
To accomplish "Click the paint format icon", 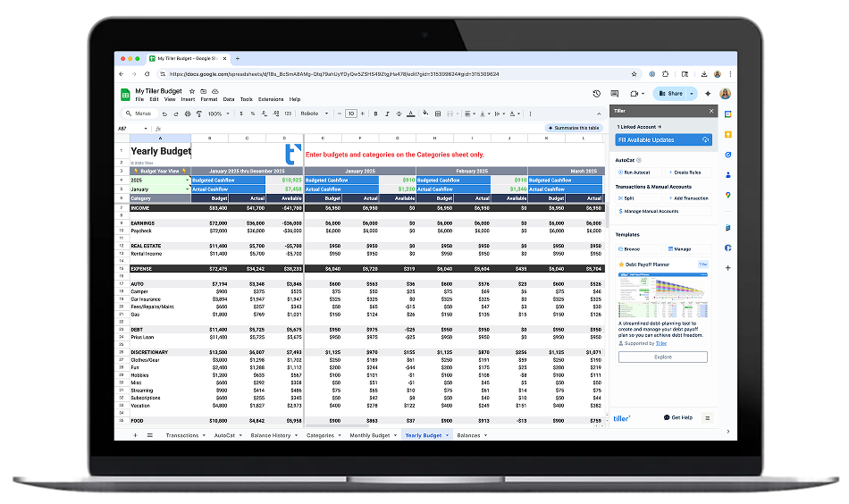I will (199, 113).
